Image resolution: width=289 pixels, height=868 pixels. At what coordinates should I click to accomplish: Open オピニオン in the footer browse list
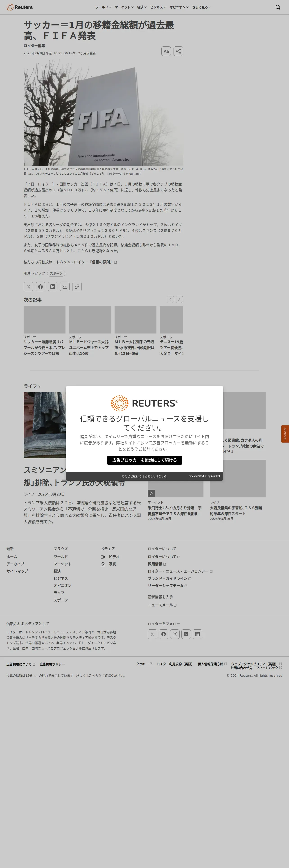63,586
